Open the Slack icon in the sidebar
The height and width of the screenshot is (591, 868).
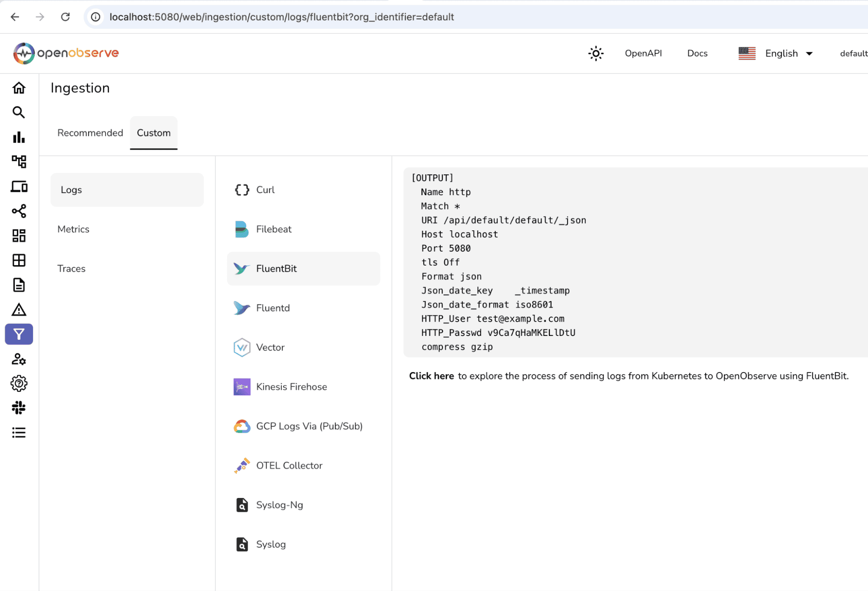[x=19, y=408]
